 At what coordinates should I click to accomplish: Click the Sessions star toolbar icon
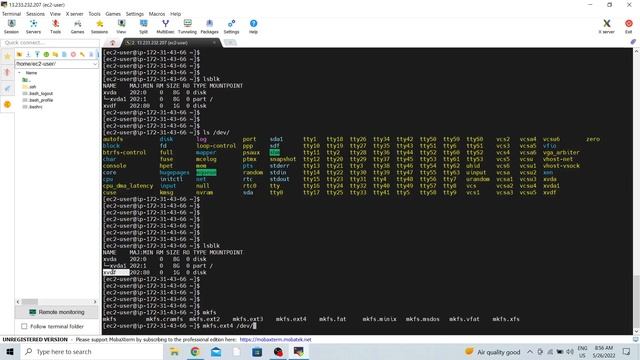click(100, 27)
